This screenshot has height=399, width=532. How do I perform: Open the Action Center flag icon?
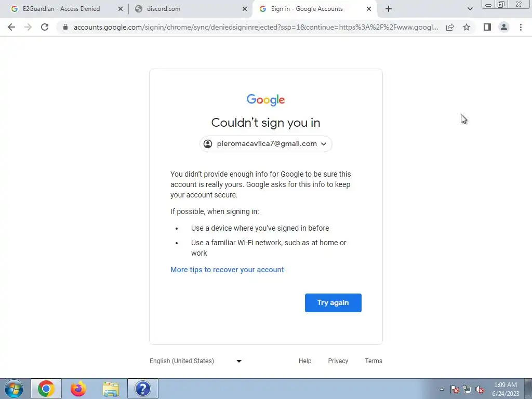[455, 389]
